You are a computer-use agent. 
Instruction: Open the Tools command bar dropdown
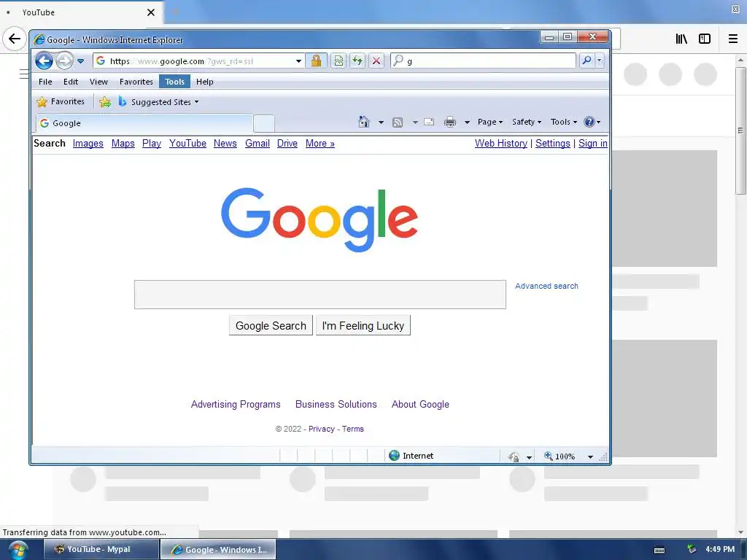point(564,122)
